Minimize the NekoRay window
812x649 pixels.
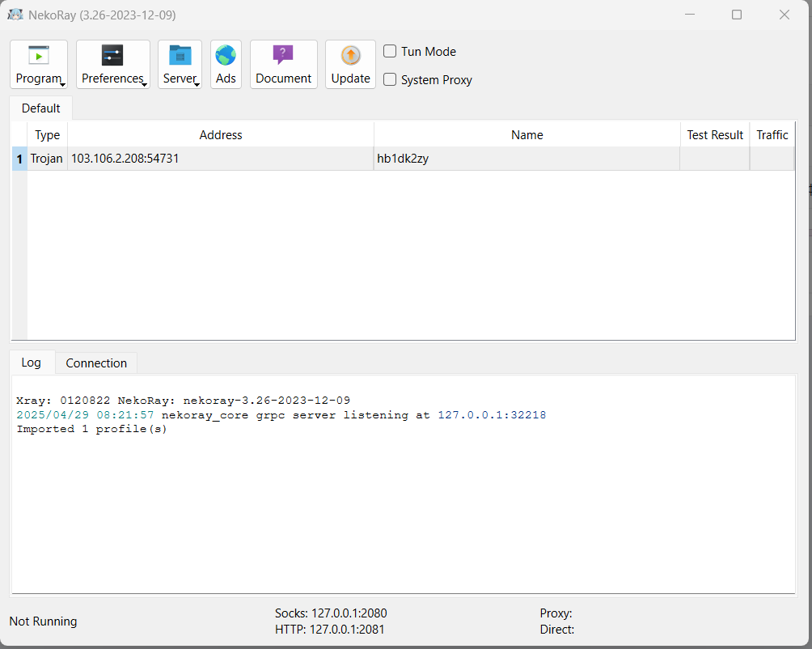click(690, 15)
